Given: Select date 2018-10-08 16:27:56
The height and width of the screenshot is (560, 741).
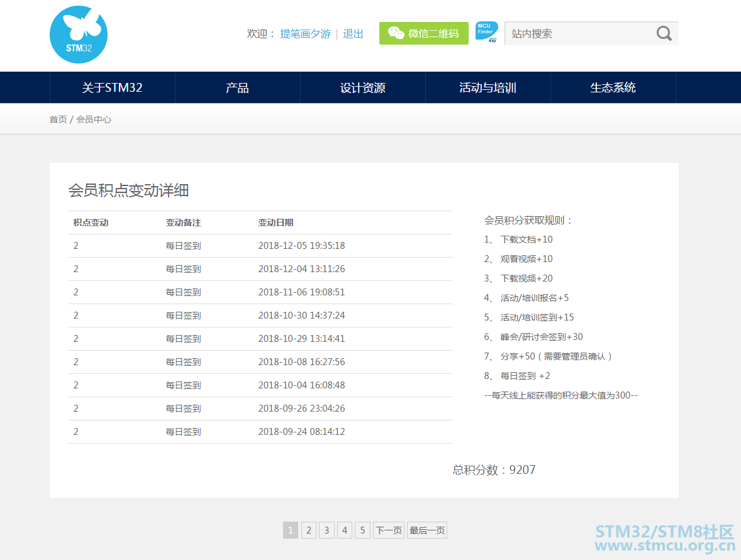Looking at the screenshot, I should [x=301, y=361].
